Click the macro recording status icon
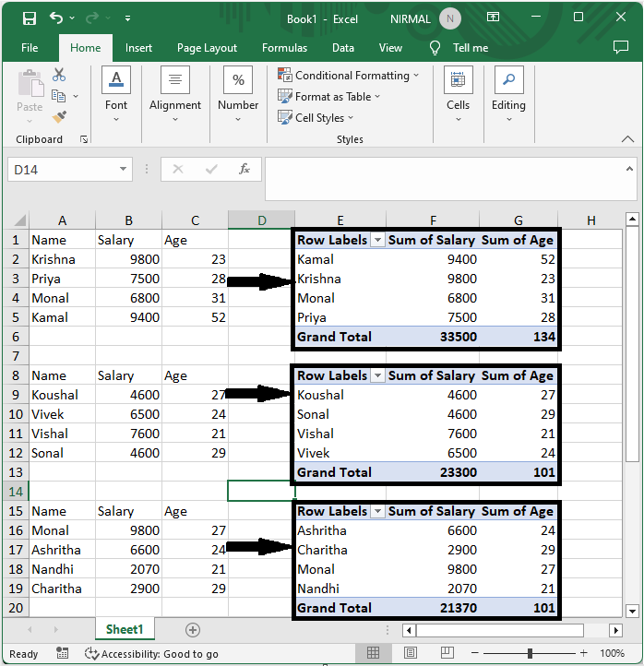Image resolution: width=644 pixels, height=666 pixels. tap(63, 653)
